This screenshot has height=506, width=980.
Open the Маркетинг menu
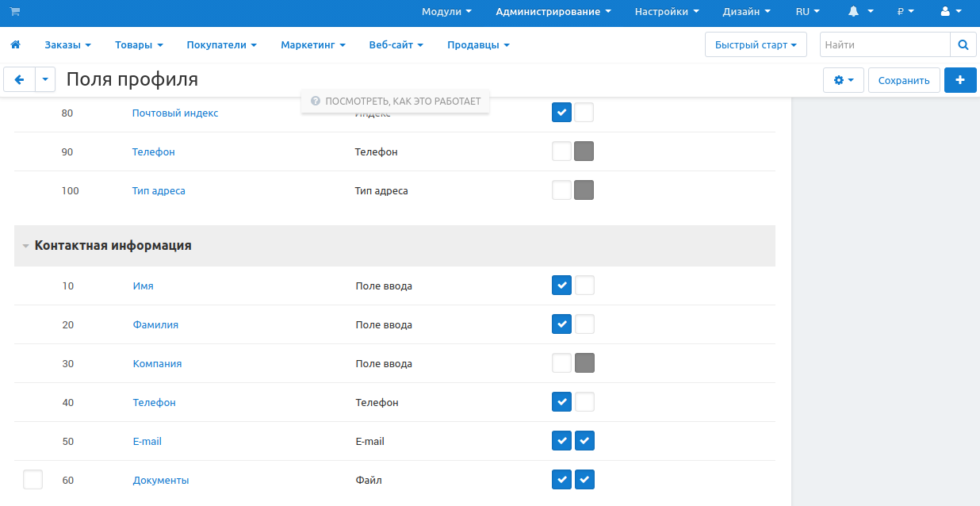[312, 45]
